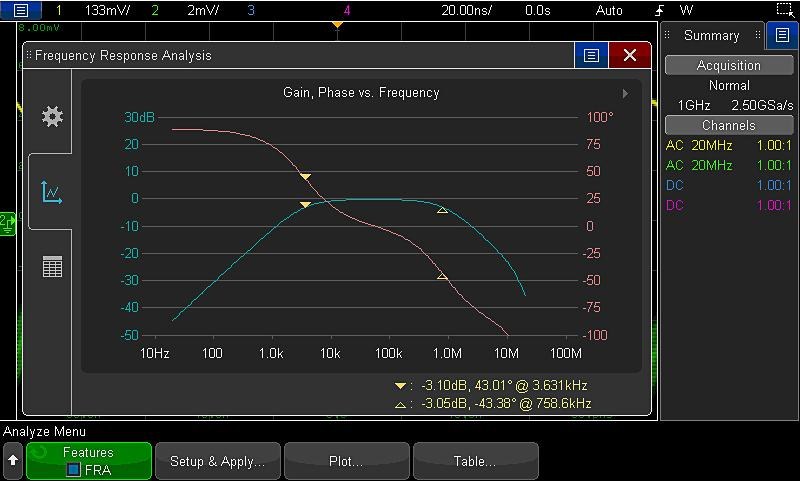Open the 0.0s delay setting
800x481 pixels.
[x=537, y=10]
